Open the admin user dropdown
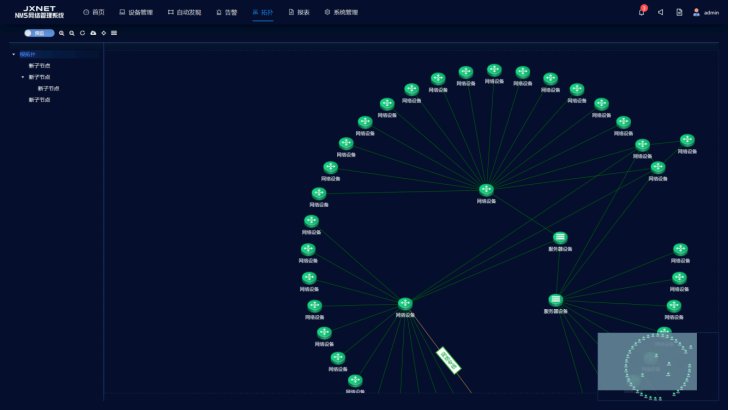Image resolution: width=729 pixels, height=410 pixels. tap(706, 12)
